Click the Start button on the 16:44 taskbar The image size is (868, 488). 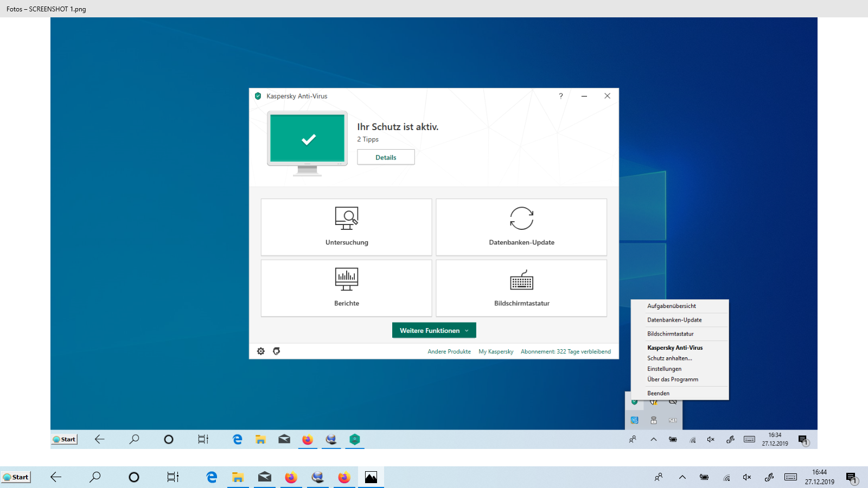tap(16, 477)
